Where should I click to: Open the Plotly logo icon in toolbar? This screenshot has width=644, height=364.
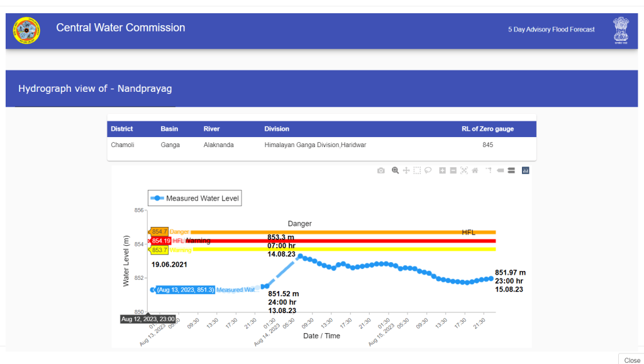(x=526, y=170)
